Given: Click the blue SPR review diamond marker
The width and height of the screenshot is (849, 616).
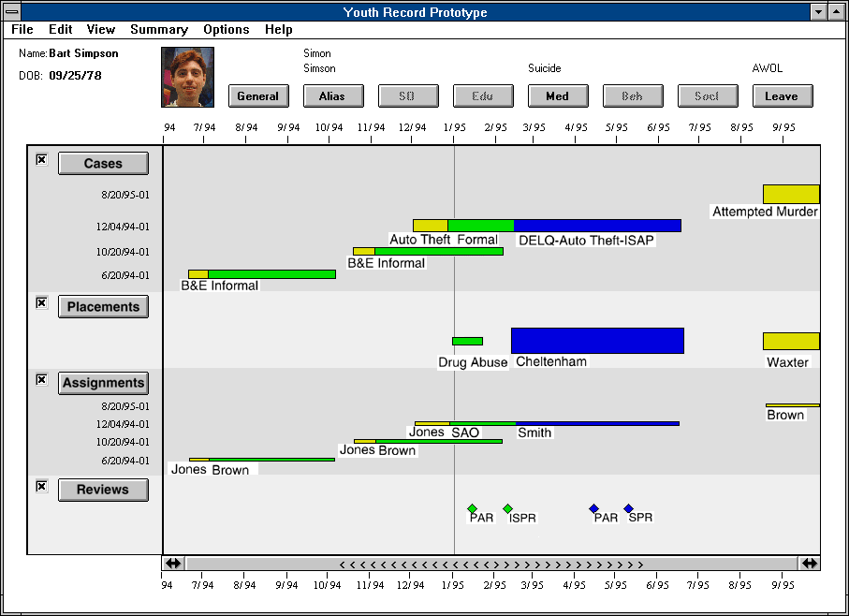Looking at the screenshot, I should (628, 508).
